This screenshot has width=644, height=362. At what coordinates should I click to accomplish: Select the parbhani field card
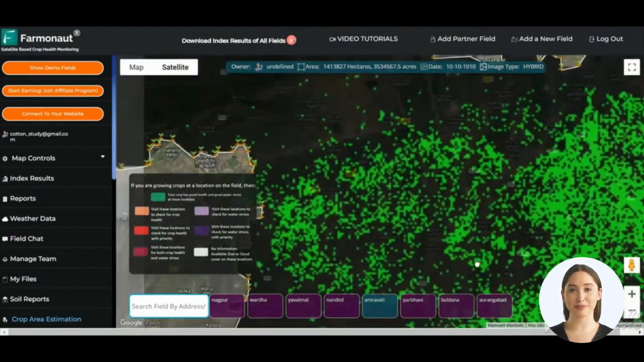(418, 306)
